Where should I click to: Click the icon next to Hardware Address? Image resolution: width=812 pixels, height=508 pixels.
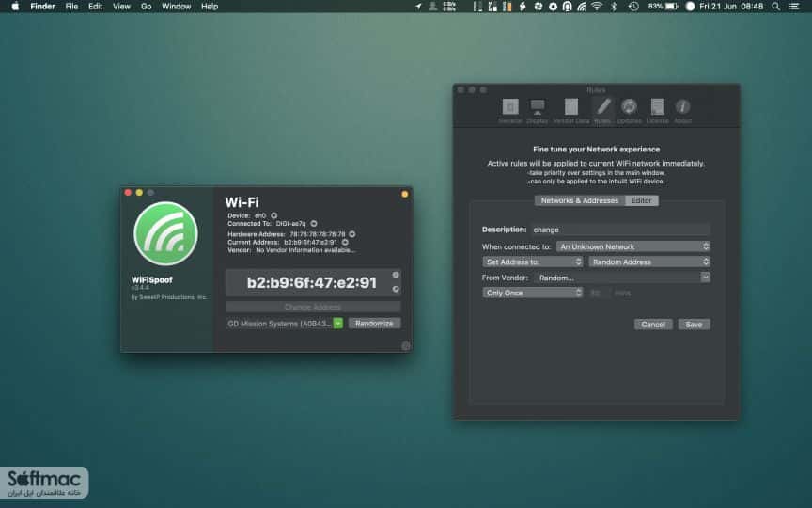pyautogui.click(x=352, y=234)
